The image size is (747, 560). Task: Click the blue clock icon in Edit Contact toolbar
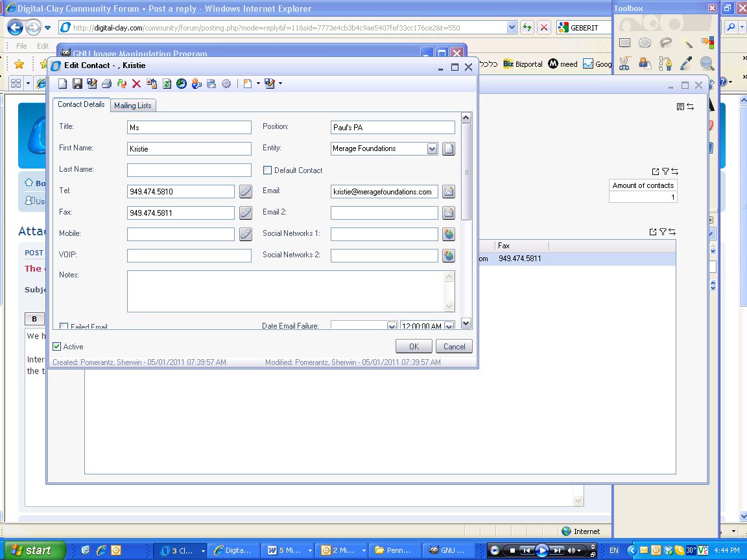[x=182, y=84]
